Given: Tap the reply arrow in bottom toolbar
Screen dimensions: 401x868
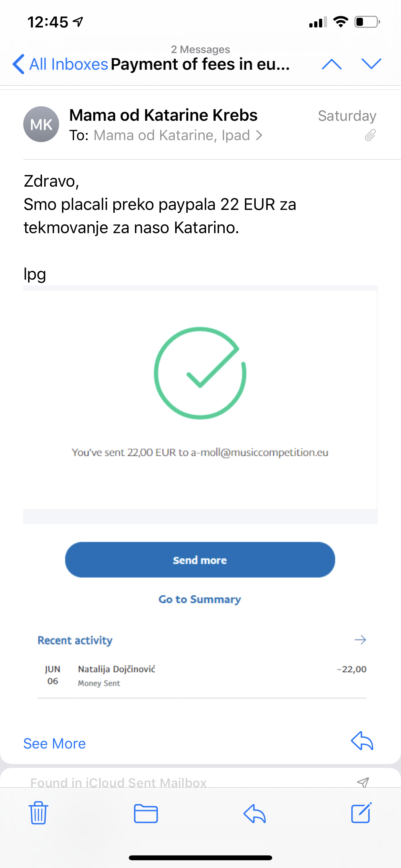Looking at the screenshot, I should (x=255, y=813).
